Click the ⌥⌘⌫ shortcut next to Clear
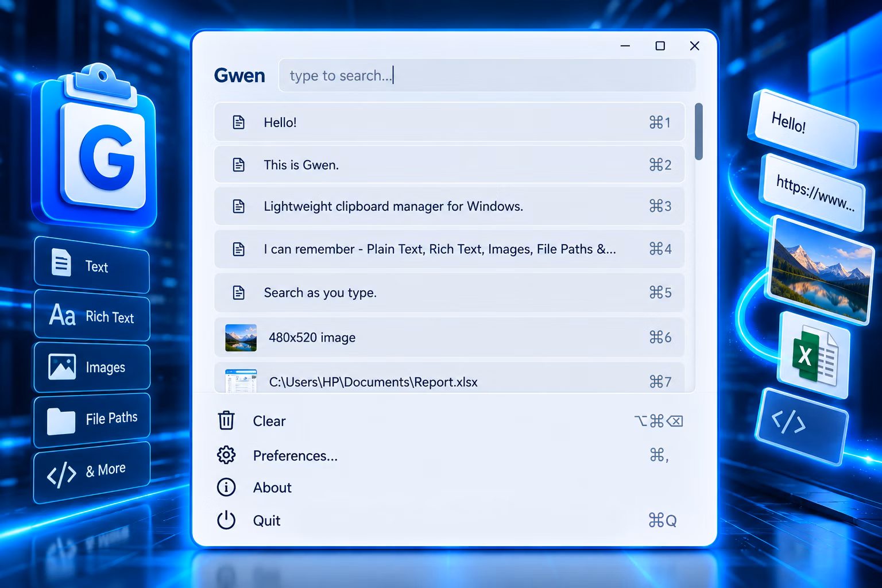882x588 pixels. (658, 421)
